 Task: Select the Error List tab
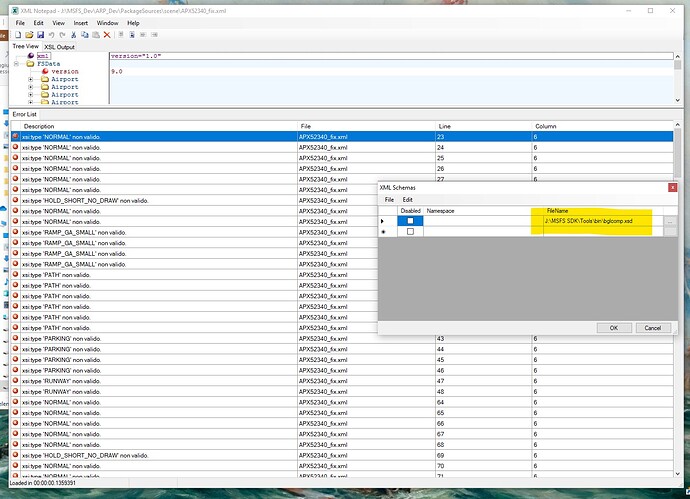pyautogui.click(x=24, y=114)
